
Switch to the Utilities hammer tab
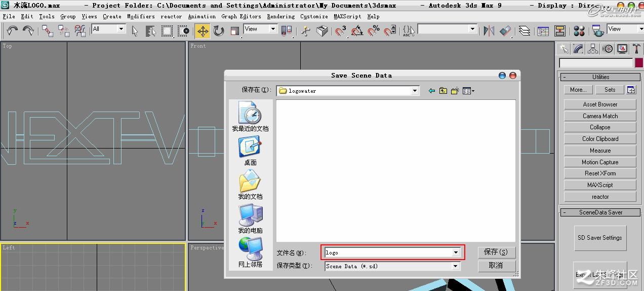pos(636,49)
